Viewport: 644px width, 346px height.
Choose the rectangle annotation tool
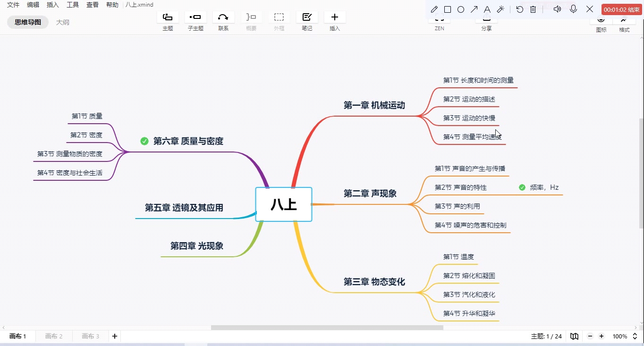click(x=448, y=9)
